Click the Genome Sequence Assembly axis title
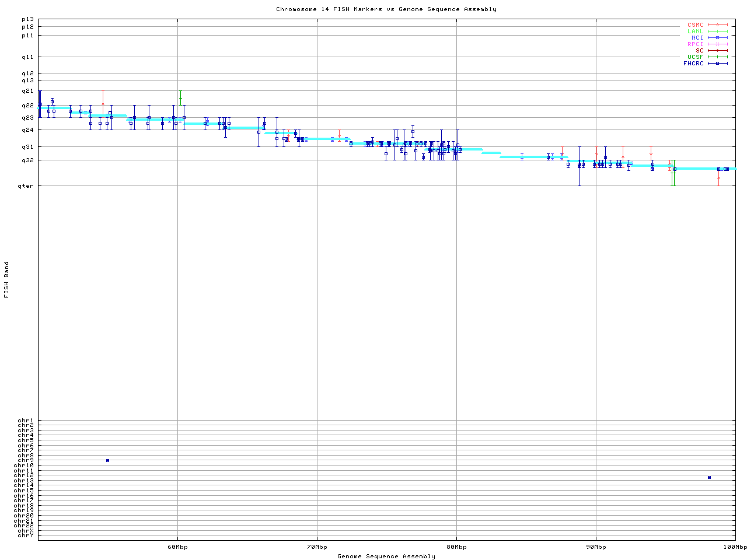 point(386,556)
